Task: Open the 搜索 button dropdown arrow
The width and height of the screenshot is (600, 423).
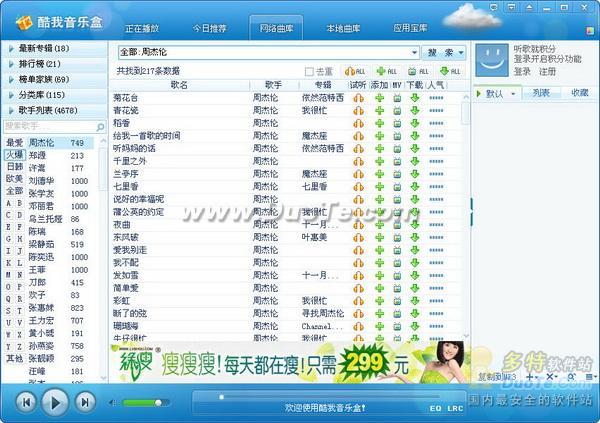Action: click(x=461, y=52)
